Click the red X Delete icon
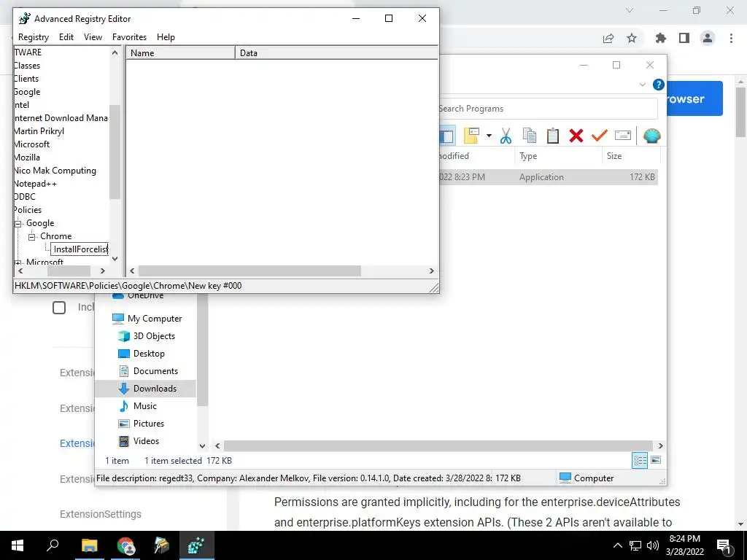The image size is (747, 560). [576, 136]
